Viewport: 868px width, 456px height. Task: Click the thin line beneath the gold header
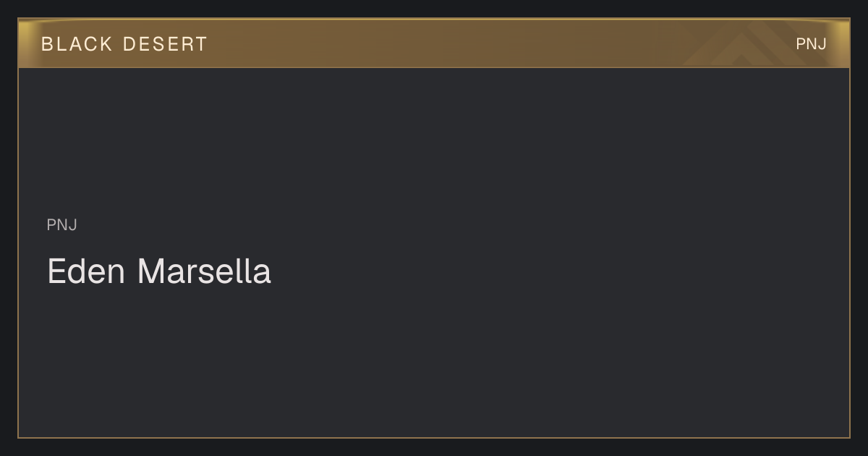(434, 67)
